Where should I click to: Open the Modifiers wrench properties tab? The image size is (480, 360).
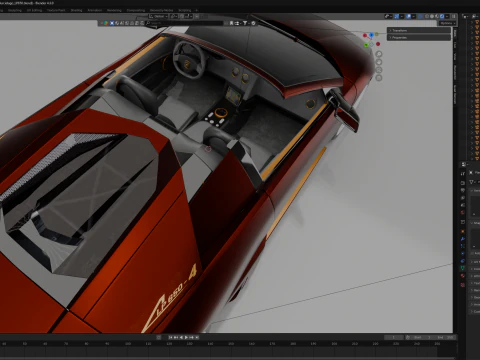click(463, 239)
